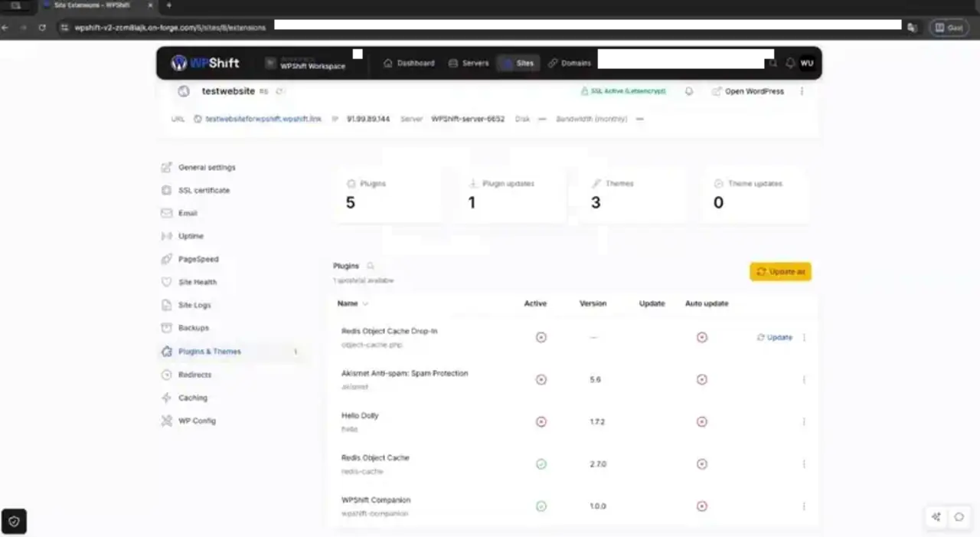Toggle Active status for Hello Dolly
Screen dimensions: 980x537
(541, 421)
